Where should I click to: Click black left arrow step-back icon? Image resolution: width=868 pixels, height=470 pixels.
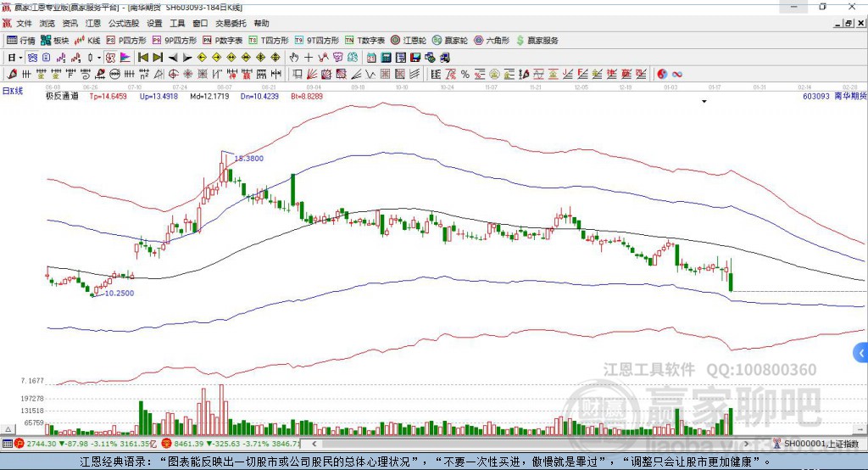click(x=173, y=58)
